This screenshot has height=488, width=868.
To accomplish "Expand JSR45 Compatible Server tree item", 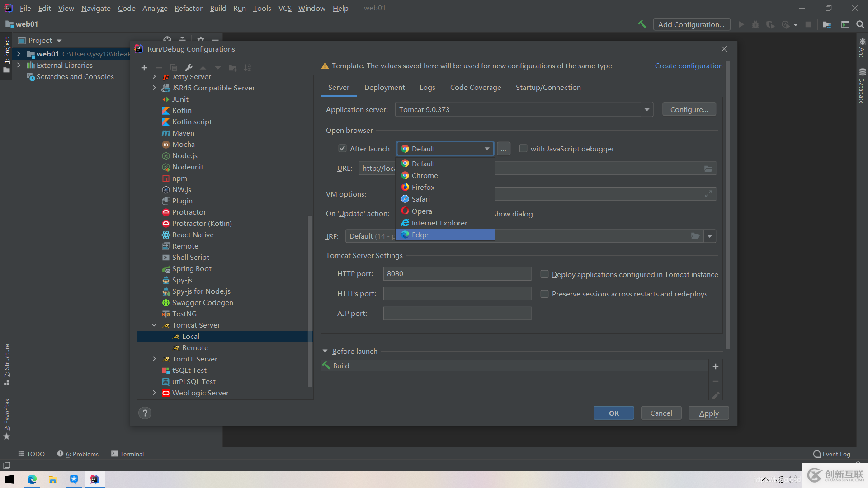I will point(155,88).
